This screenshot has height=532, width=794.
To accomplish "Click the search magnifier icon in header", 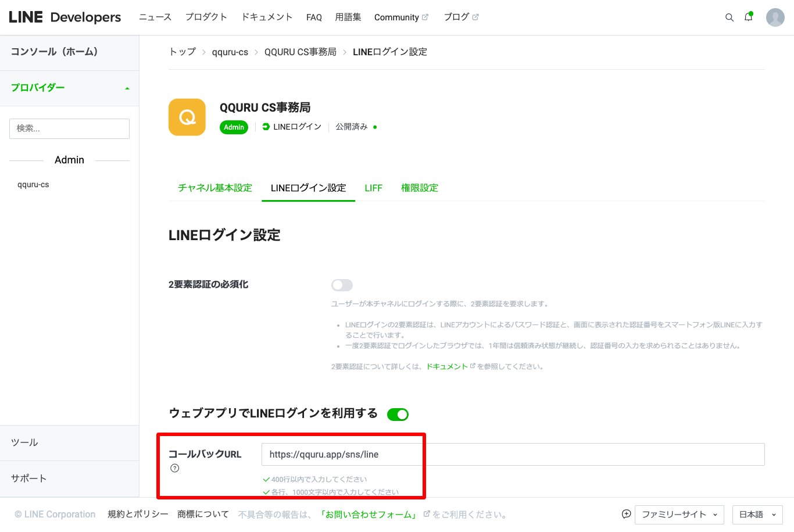I will click(729, 17).
